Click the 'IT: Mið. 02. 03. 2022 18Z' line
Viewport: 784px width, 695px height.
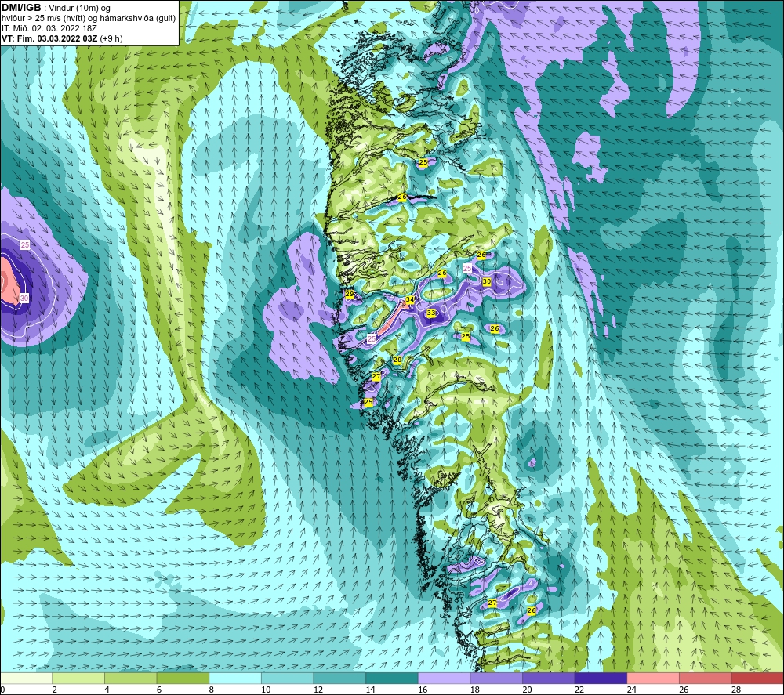[49, 28]
